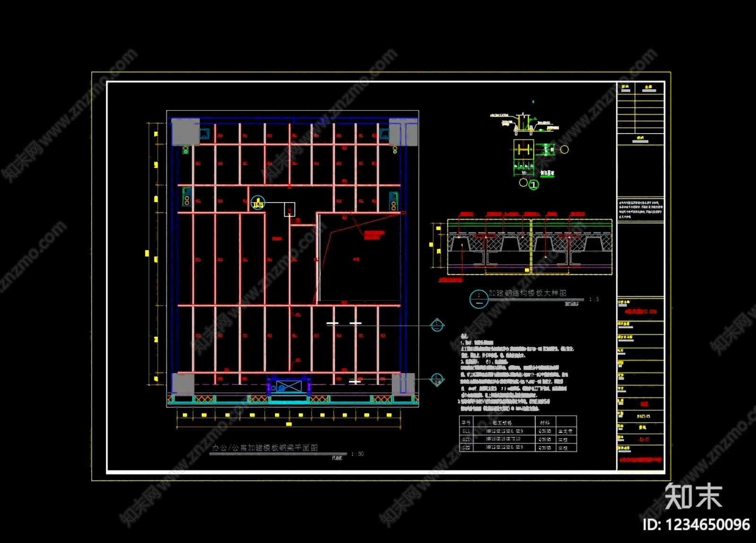The image size is (756, 543).
Task: Select the GZ1 row in the member table
Action: pos(518,439)
